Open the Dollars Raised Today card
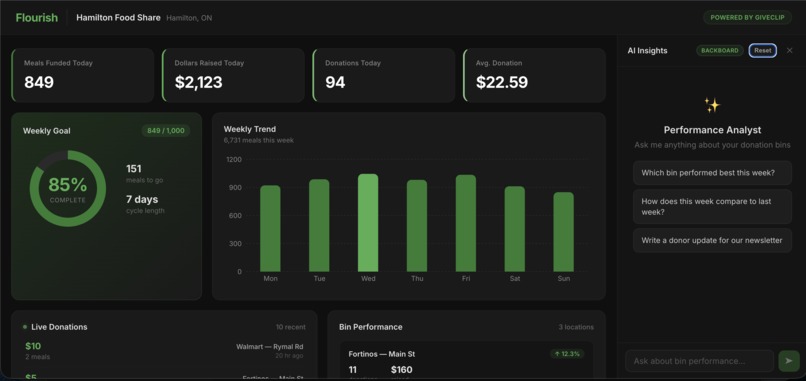Viewport: 806px width, 381px height. (233, 75)
